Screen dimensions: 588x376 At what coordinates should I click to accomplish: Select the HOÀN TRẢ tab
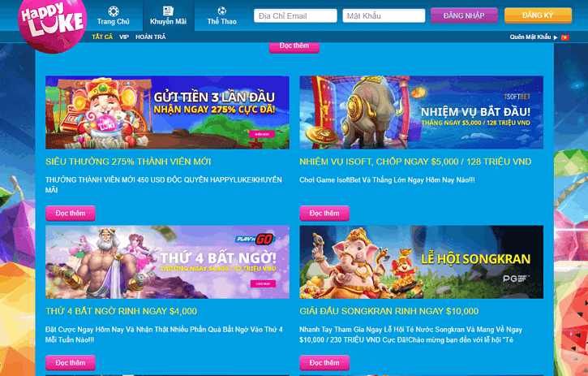pos(150,37)
